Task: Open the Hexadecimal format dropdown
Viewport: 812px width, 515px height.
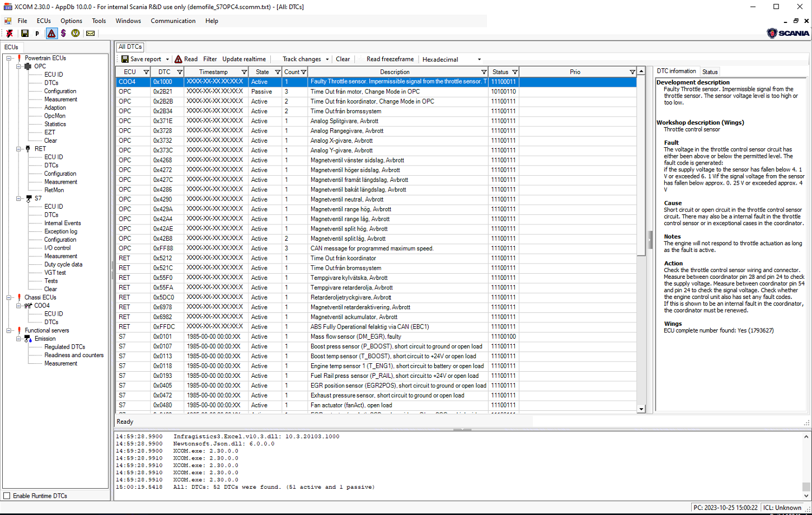Action: 478,59
